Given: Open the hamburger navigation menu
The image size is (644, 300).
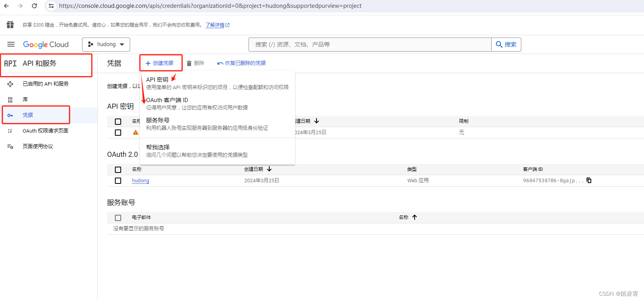Looking at the screenshot, I should (11, 44).
